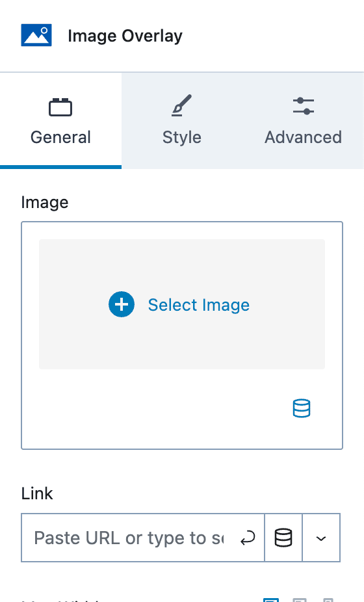Open dynamic content database icon for Link
The width and height of the screenshot is (364, 602).
click(283, 538)
